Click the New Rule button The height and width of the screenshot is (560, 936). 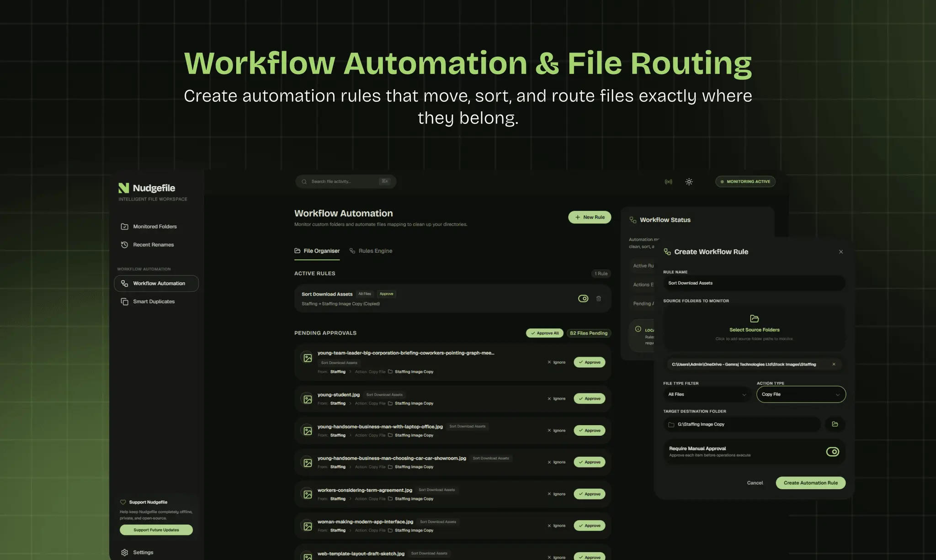(x=590, y=217)
